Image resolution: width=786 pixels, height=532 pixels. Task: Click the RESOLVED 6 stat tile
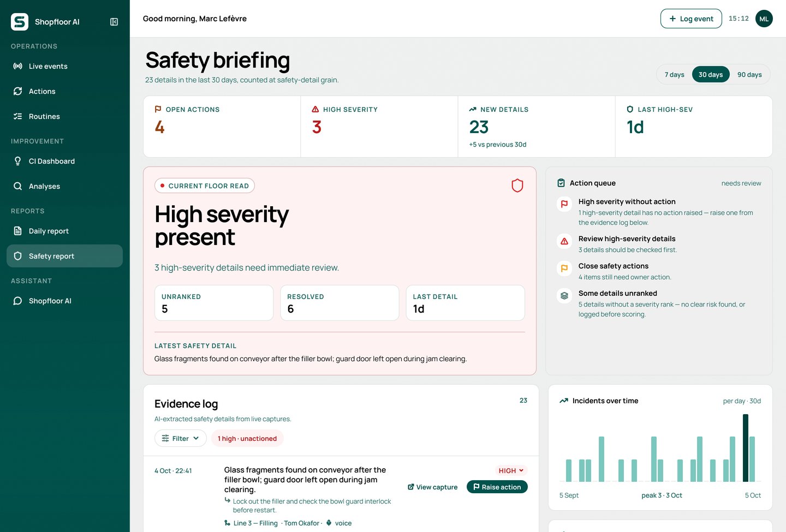point(340,303)
